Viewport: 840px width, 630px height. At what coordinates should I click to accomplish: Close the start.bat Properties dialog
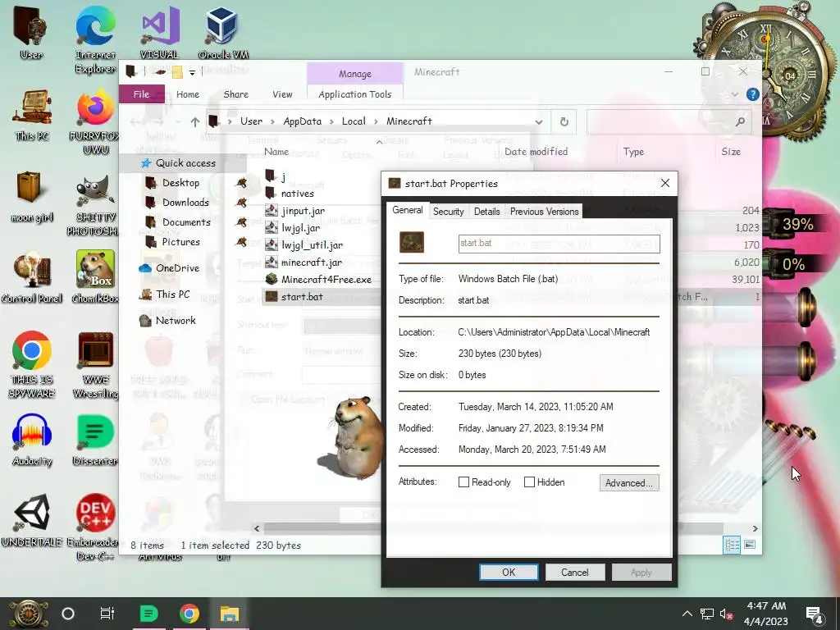[x=665, y=183]
